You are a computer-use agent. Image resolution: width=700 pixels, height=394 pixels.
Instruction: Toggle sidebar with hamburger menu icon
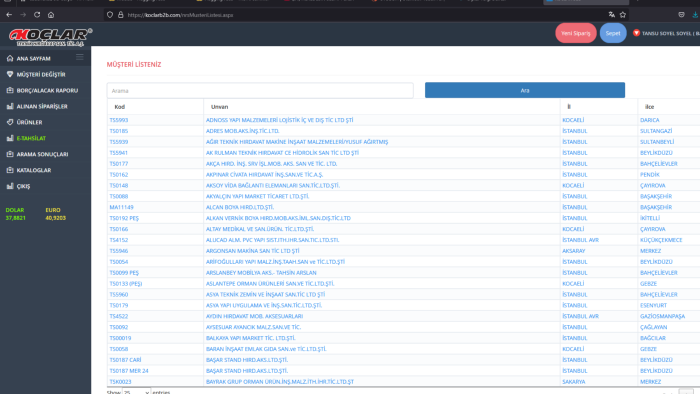coord(79,57)
